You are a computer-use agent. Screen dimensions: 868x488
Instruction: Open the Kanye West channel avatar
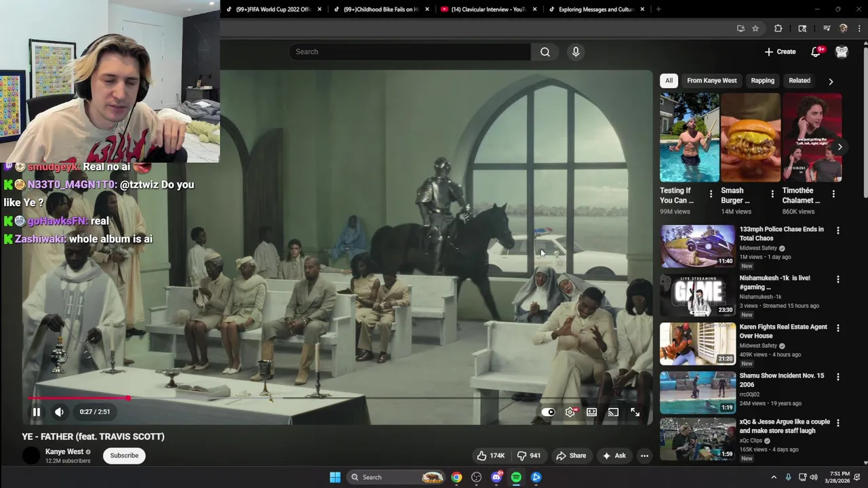pyautogui.click(x=31, y=455)
